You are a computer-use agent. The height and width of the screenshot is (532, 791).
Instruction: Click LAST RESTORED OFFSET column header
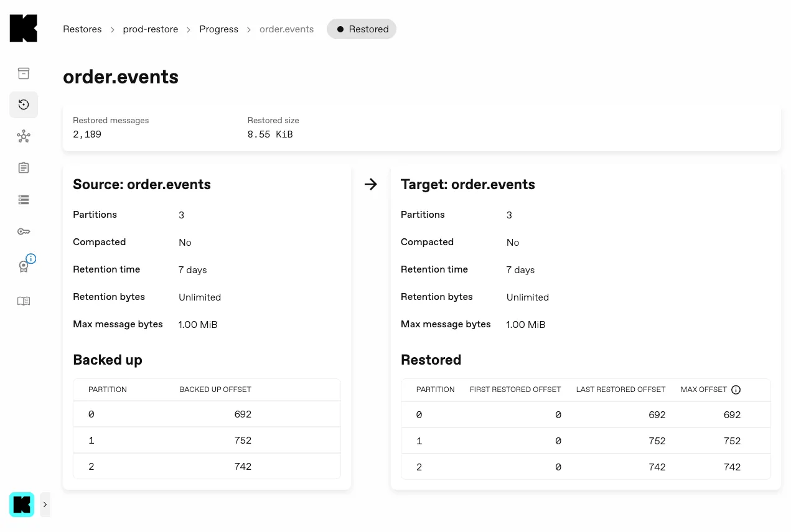(621, 390)
